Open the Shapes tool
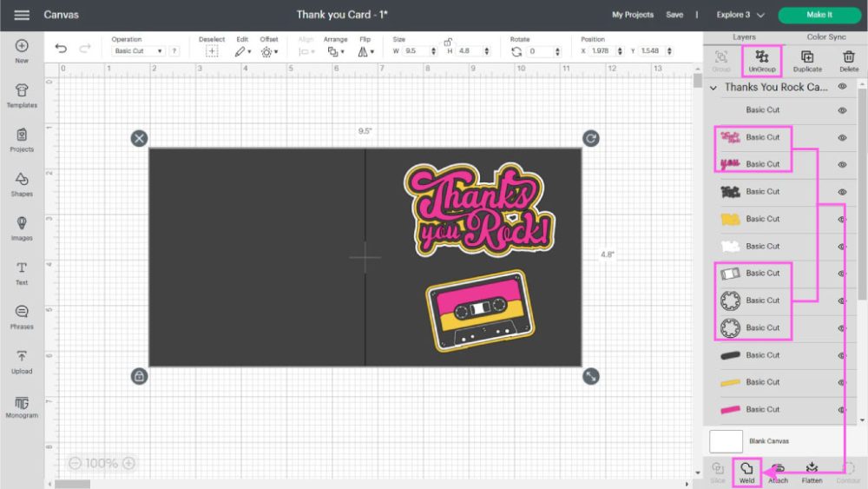This screenshot has height=489, width=868. tap(22, 183)
